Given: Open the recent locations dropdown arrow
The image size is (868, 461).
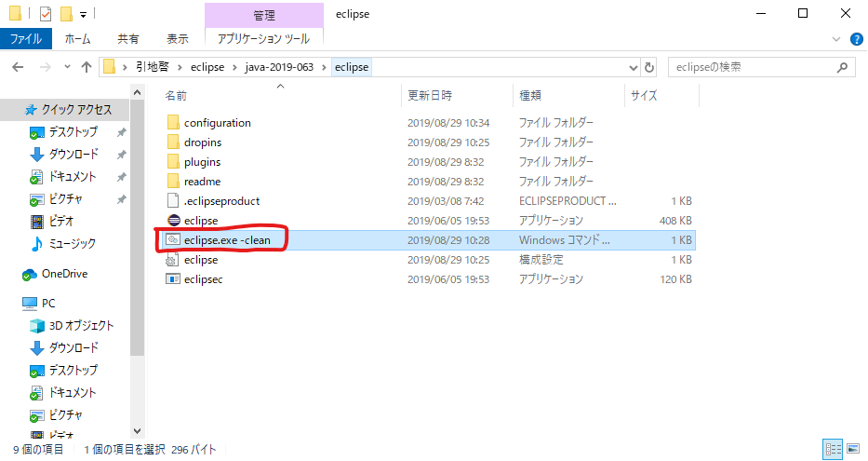Looking at the screenshot, I should click(67, 67).
